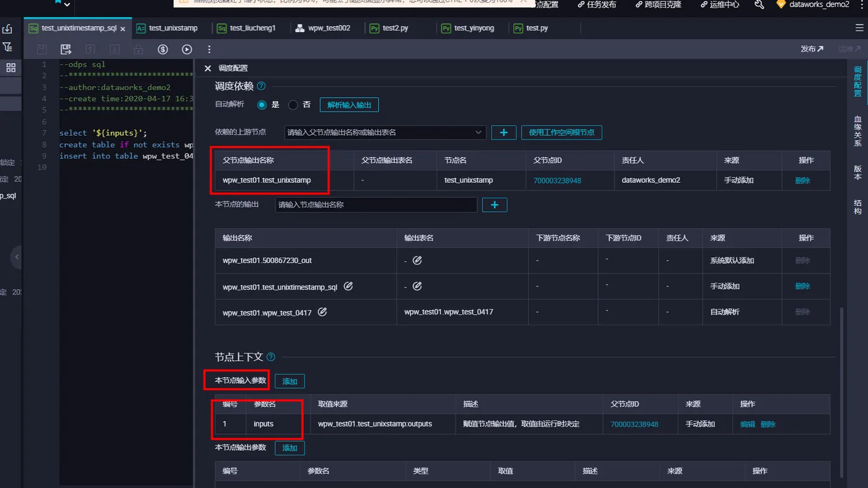Click help icon next to 节点上下文
Viewport: 868px width, 488px height.
[x=270, y=357]
